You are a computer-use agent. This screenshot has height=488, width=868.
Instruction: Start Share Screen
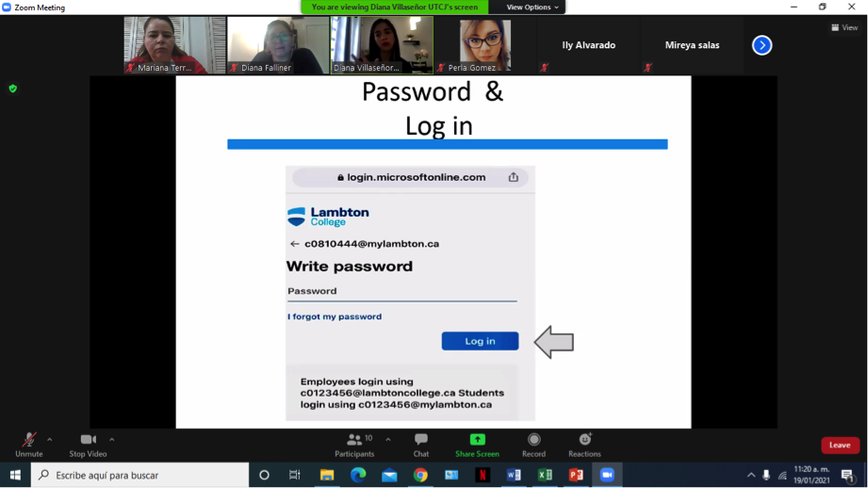tap(477, 445)
